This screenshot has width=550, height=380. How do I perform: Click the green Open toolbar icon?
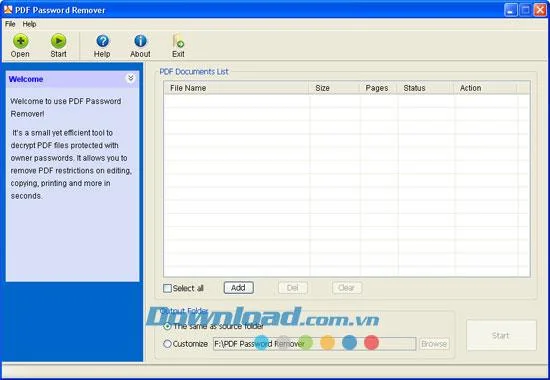click(20, 41)
